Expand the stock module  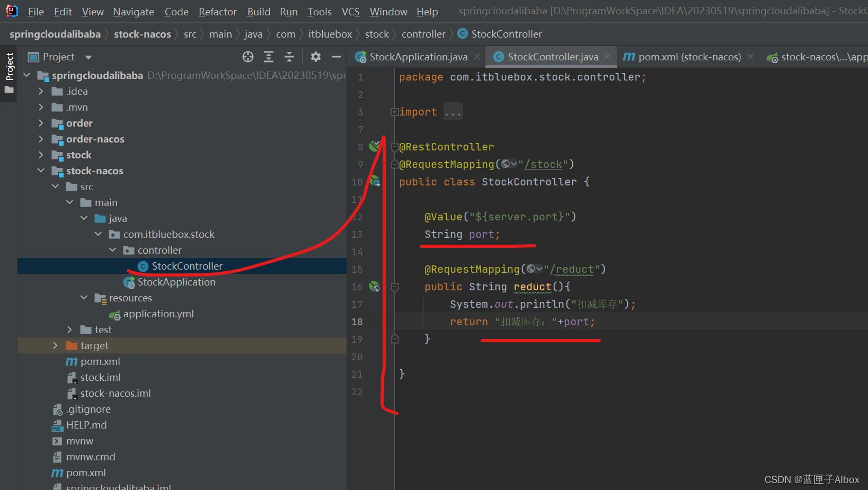(x=41, y=155)
